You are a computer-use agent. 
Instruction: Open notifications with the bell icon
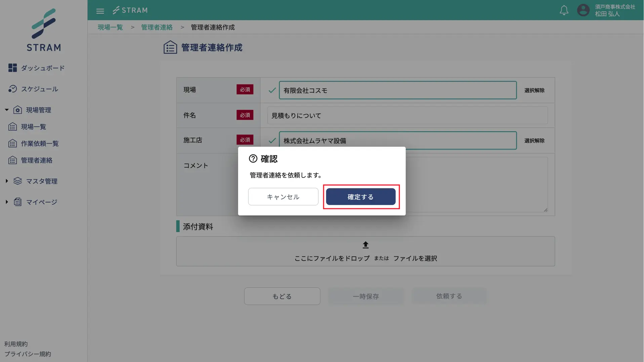point(564,10)
